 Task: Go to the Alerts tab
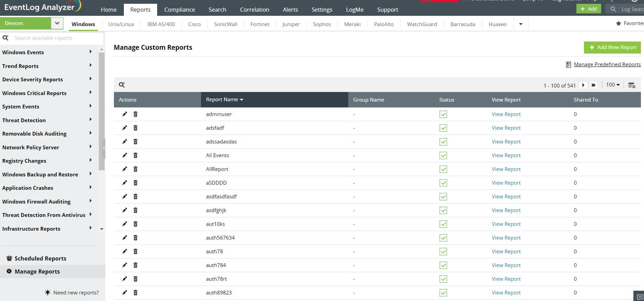[290, 10]
